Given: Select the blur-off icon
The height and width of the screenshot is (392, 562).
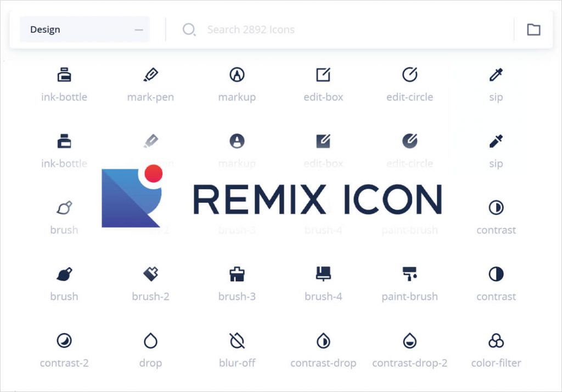Looking at the screenshot, I should point(237,340).
